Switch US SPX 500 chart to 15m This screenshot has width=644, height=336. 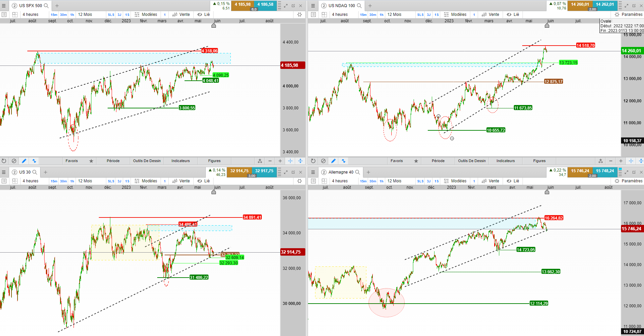tap(54, 15)
